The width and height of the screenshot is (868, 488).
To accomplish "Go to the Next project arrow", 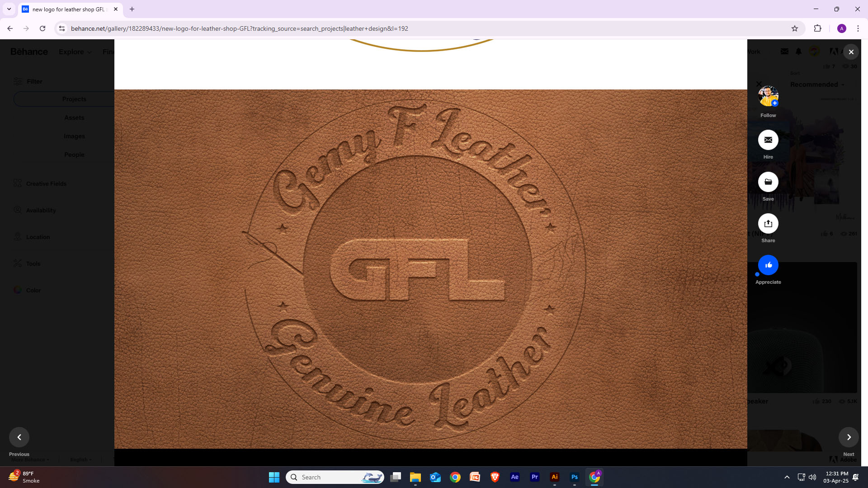I will (849, 437).
